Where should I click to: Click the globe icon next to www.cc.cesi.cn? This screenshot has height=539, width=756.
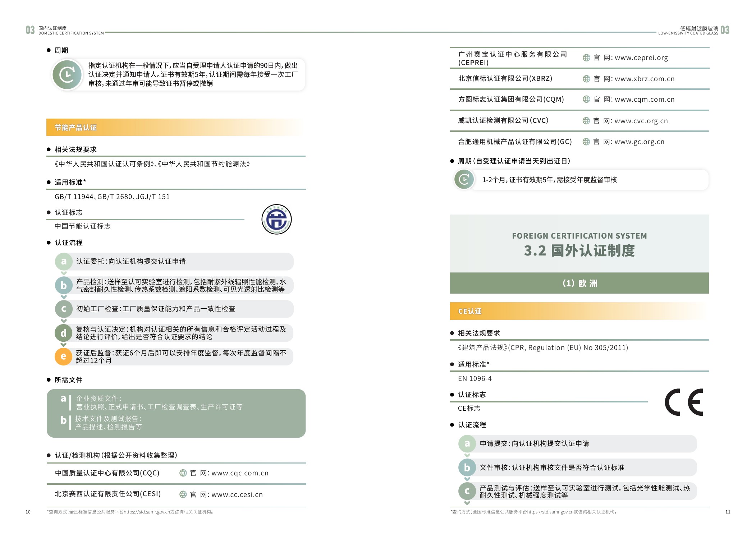pos(183,494)
